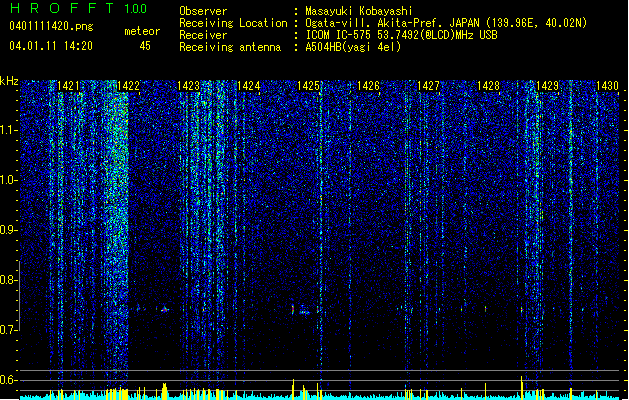Viewport: 629px width, 400px height.
Task: Click the Receiver label
Action: (x=203, y=35)
